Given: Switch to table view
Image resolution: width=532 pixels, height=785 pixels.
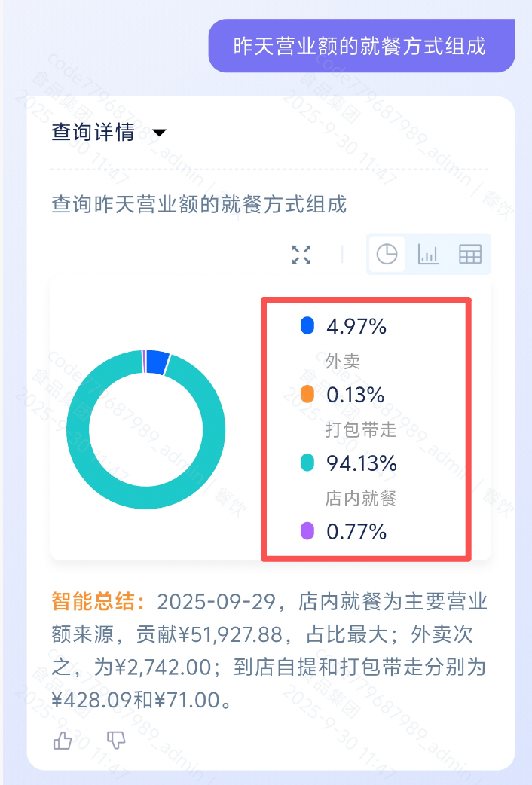Looking at the screenshot, I should [x=470, y=255].
